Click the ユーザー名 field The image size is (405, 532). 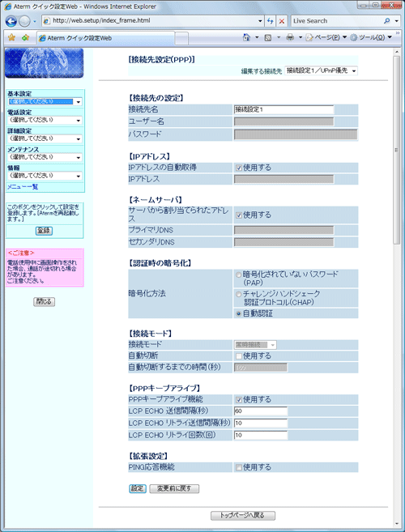[x=284, y=121]
